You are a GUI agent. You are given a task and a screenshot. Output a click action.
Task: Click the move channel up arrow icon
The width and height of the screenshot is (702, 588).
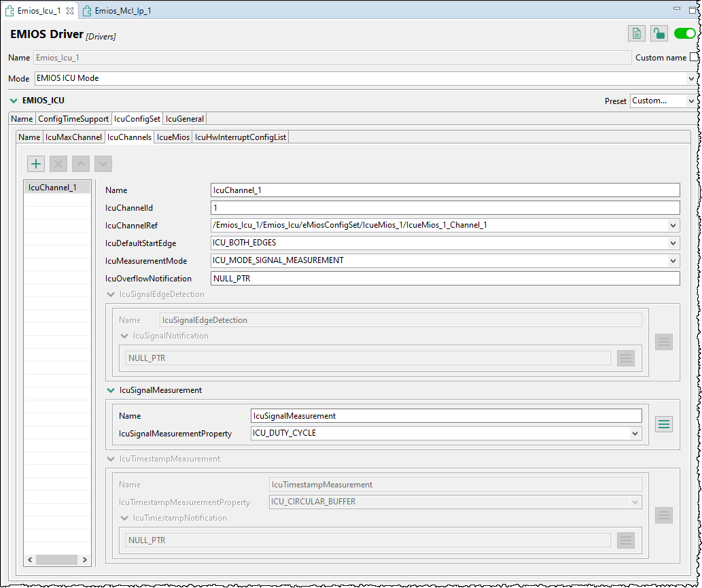(81, 164)
